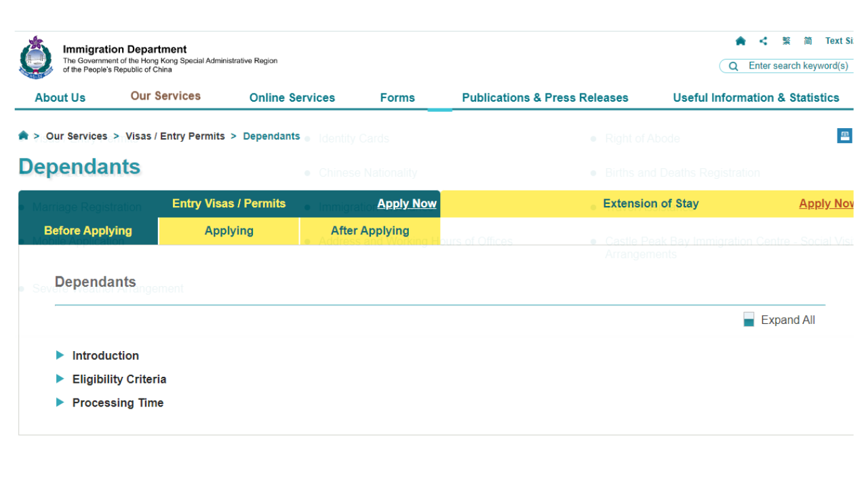Open the Forms menu
The image size is (868, 488).
pyautogui.click(x=397, y=98)
